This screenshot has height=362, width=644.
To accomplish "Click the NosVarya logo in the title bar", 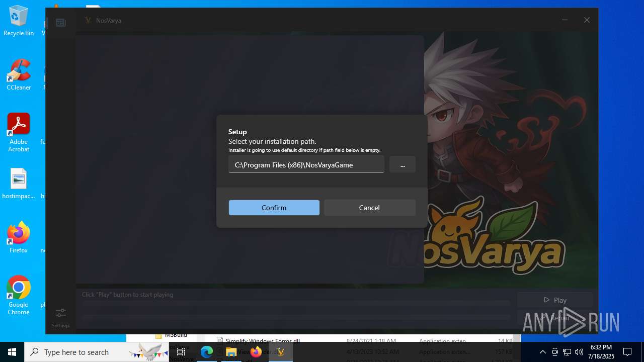I will [88, 21].
